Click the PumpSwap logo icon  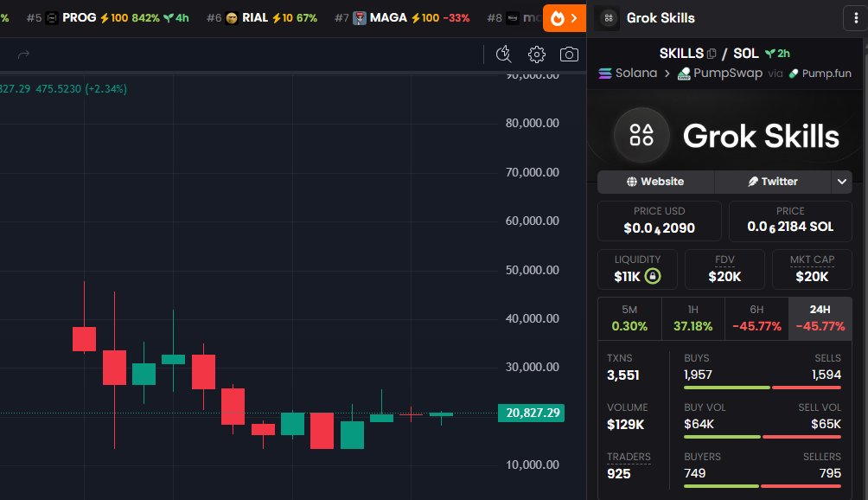(x=684, y=73)
